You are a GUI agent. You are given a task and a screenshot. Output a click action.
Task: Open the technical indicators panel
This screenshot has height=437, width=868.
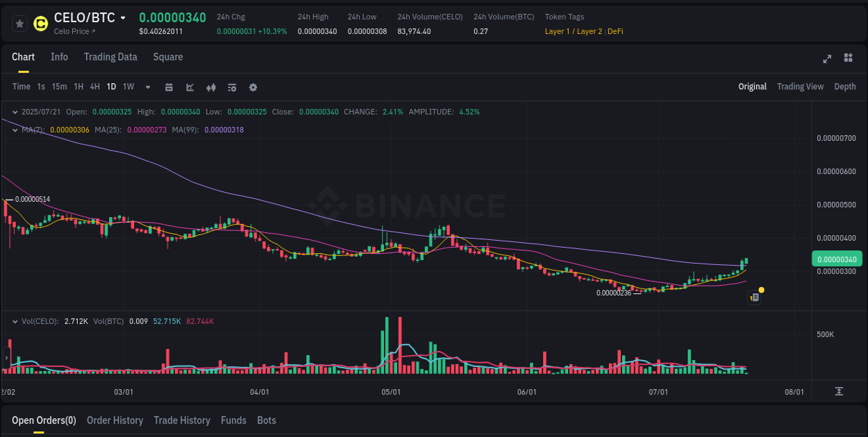[x=231, y=87]
